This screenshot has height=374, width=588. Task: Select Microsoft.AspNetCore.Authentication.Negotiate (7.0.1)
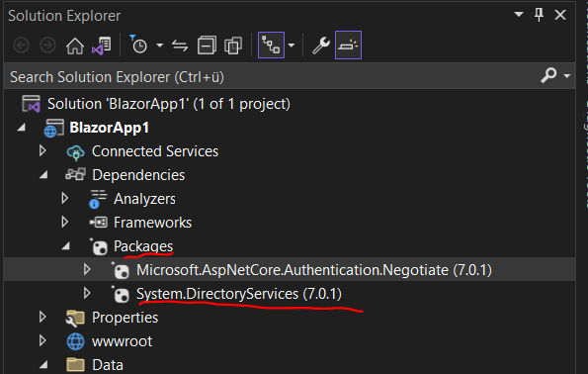pyautogui.click(x=314, y=270)
